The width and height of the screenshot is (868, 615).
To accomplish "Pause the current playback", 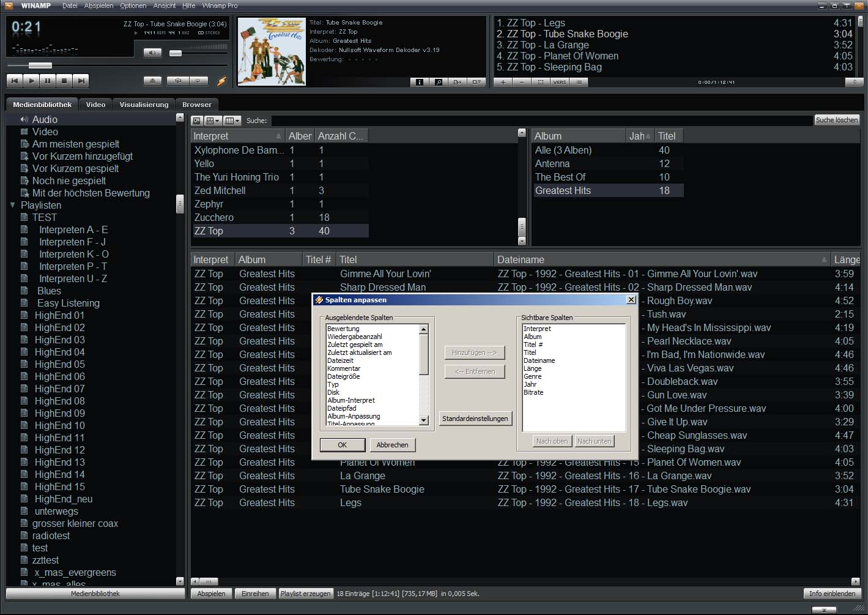I will 48,80.
